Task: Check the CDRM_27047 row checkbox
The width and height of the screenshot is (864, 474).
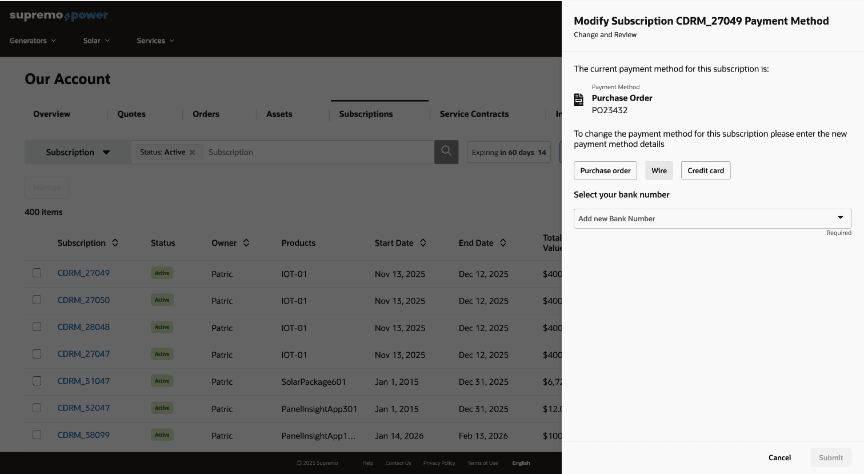Action: click(x=36, y=354)
